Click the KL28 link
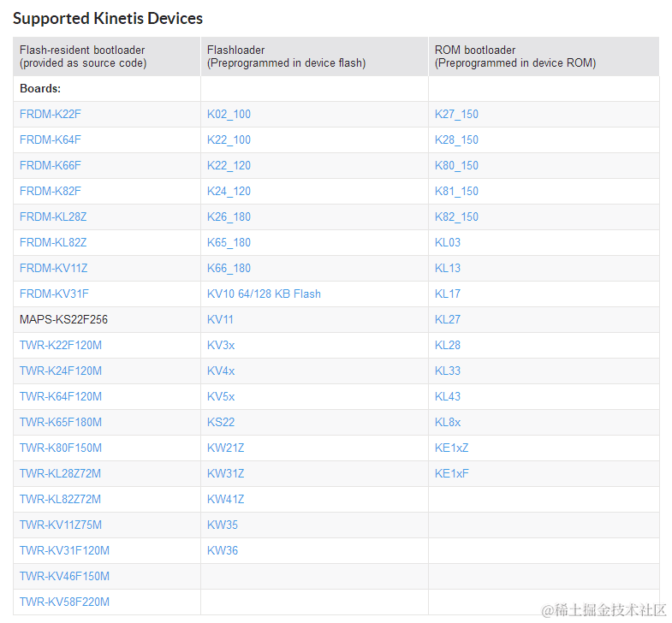This screenshot has height=623, width=672. (x=448, y=346)
